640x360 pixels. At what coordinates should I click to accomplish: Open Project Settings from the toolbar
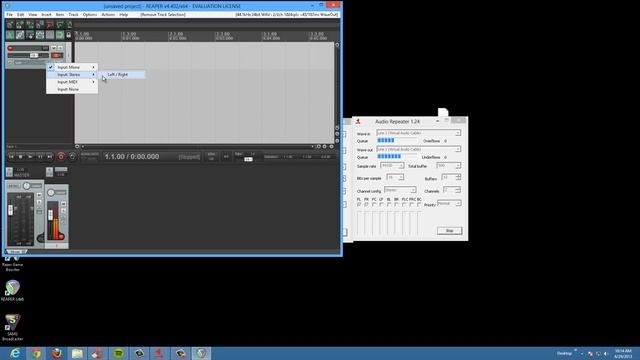[x=40, y=24]
